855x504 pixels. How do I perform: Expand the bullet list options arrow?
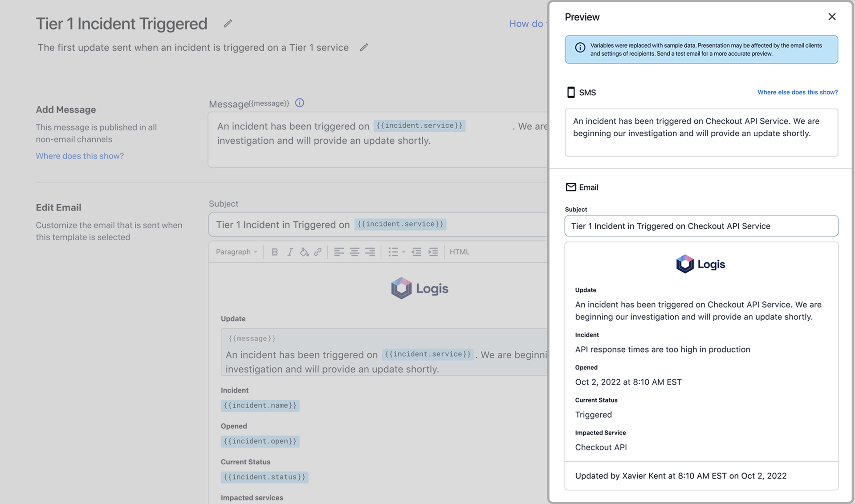[x=403, y=252]
